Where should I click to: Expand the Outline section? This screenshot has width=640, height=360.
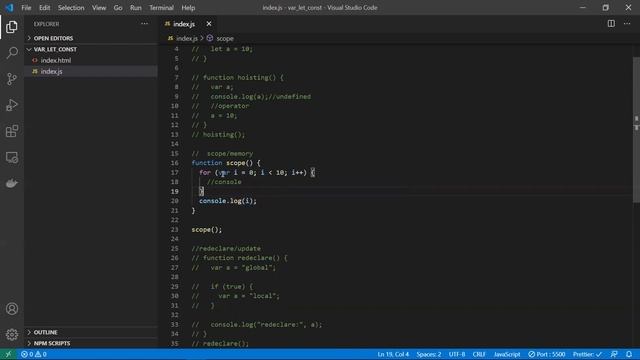[91, 332]
